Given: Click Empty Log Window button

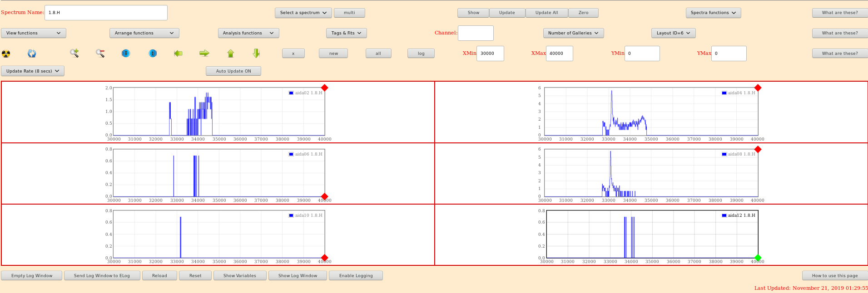Looking at the screenshot, I should 32,276.
